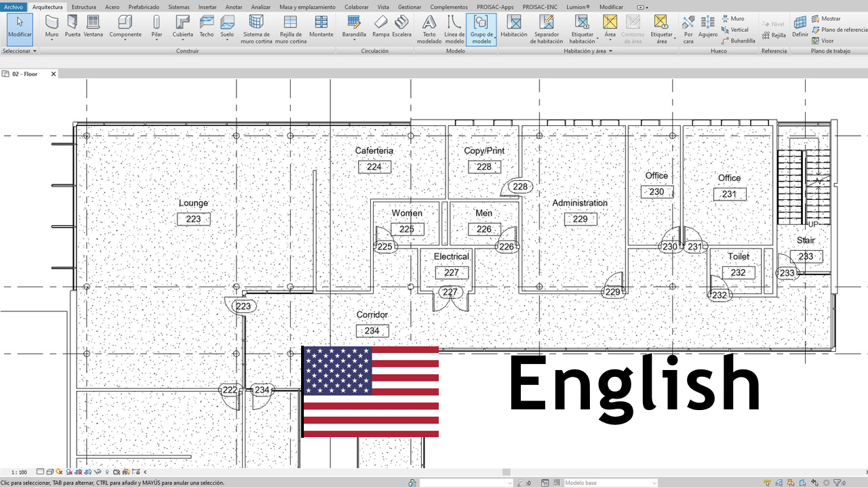Click the Cafeteria room tag 224
The image size is (868, 488).
374,167
